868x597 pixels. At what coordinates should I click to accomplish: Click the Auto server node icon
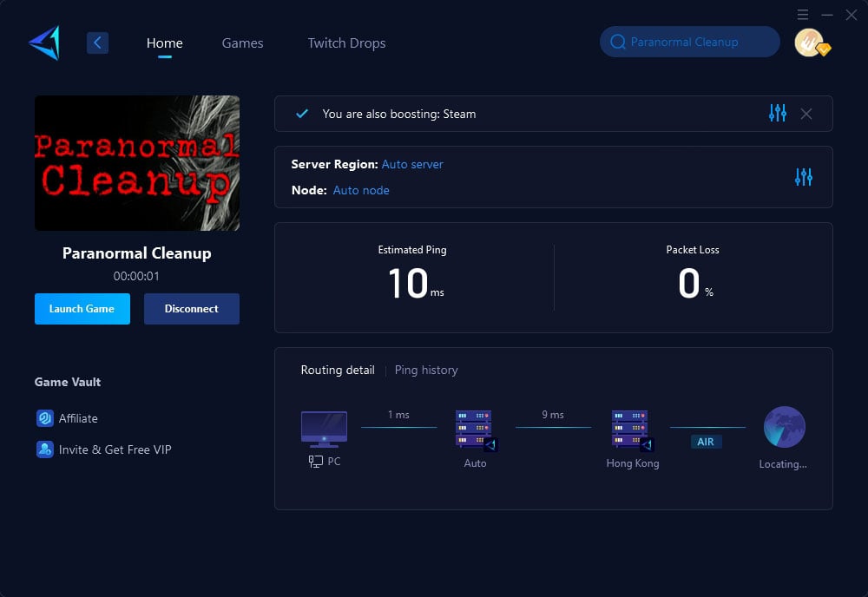475,430
